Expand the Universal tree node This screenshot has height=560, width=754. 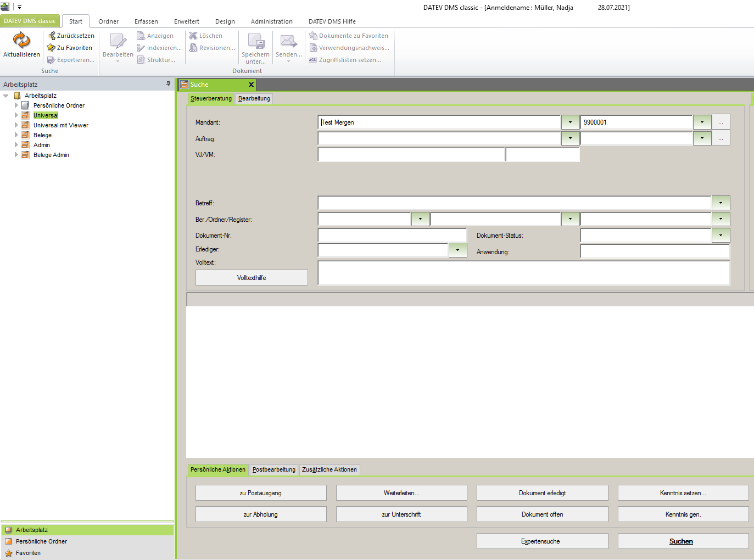tap(16, 115)
